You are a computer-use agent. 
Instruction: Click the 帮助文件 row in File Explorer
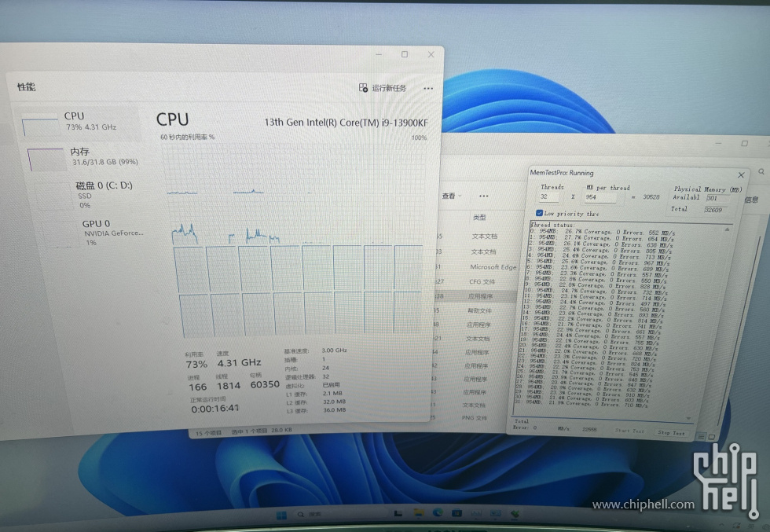tap(479, 310)
